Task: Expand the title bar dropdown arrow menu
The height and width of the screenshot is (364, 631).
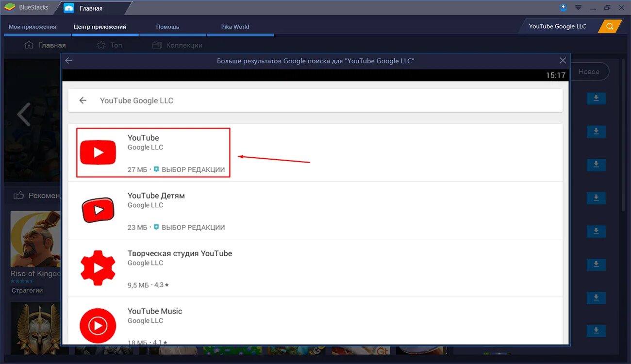Action: coord(578,8)
